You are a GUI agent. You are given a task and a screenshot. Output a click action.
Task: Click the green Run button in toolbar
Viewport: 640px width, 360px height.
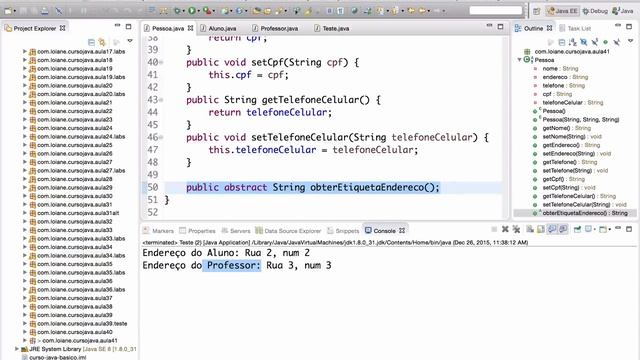[192, 11]
